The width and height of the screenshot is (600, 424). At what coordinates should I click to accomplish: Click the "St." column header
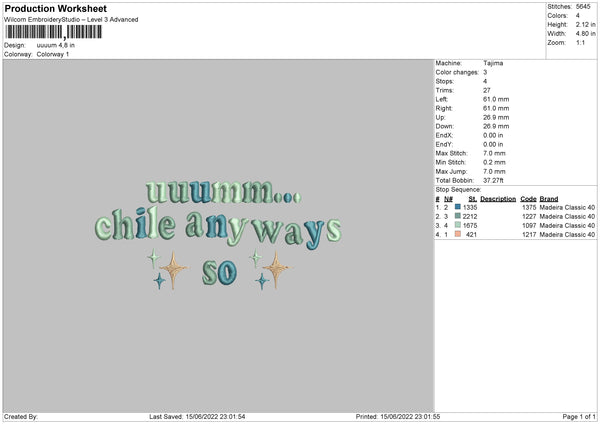pos(473,199)
